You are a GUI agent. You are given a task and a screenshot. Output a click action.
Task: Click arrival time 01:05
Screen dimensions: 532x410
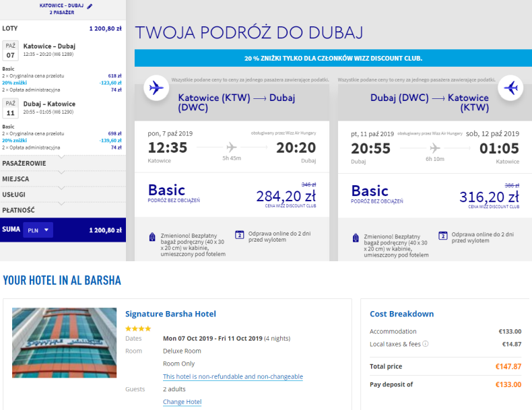(499, 149)
